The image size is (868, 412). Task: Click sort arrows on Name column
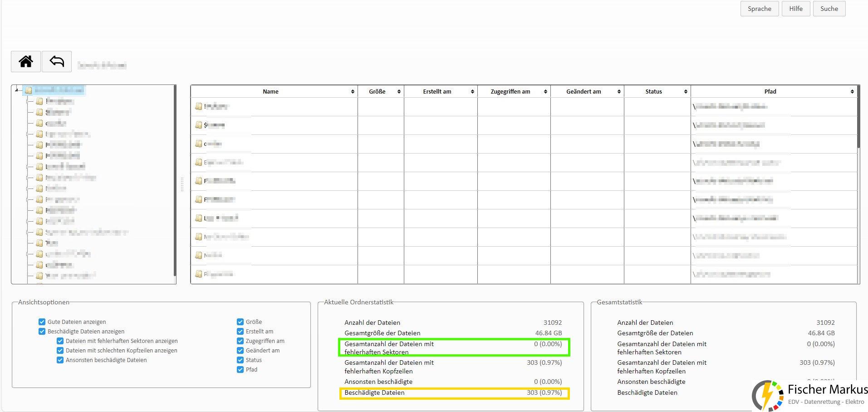pos(353,92)
